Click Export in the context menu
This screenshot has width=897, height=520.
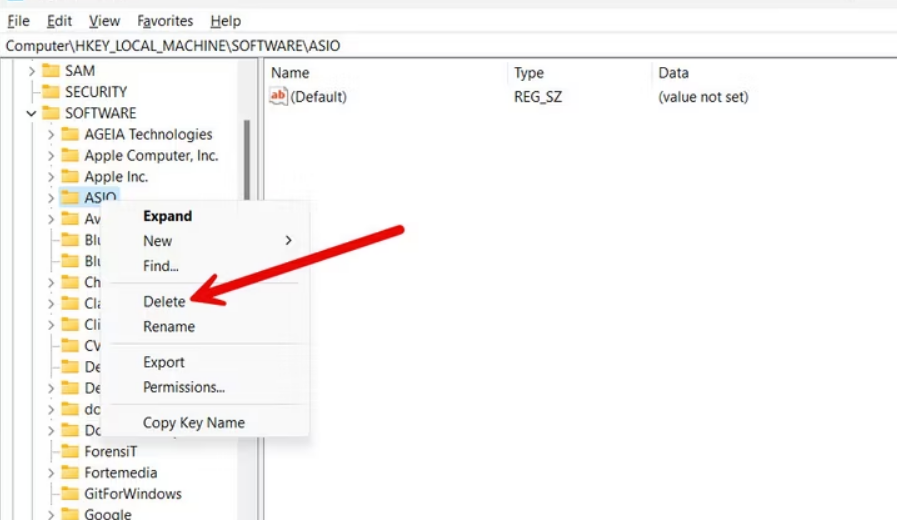(164, 362)
